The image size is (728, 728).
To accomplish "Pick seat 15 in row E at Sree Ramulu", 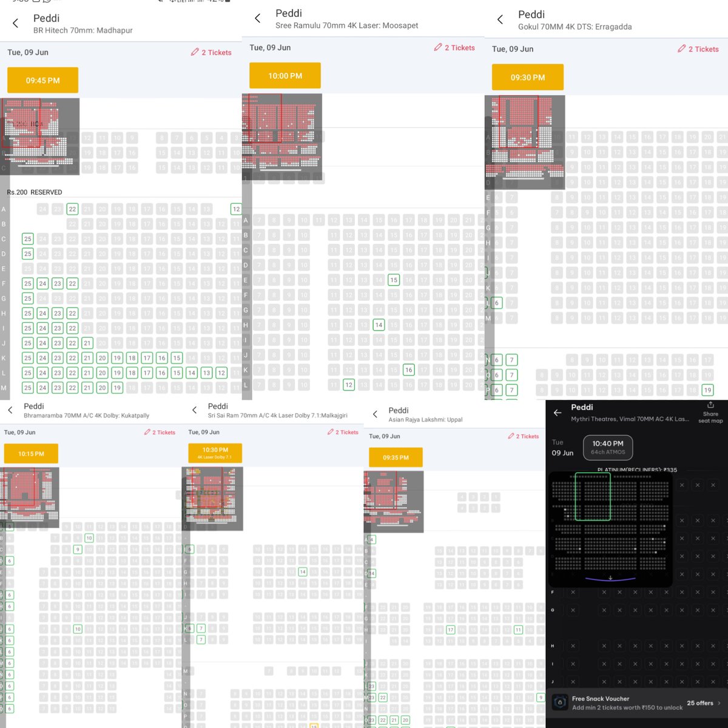I will tap(394, 280).
